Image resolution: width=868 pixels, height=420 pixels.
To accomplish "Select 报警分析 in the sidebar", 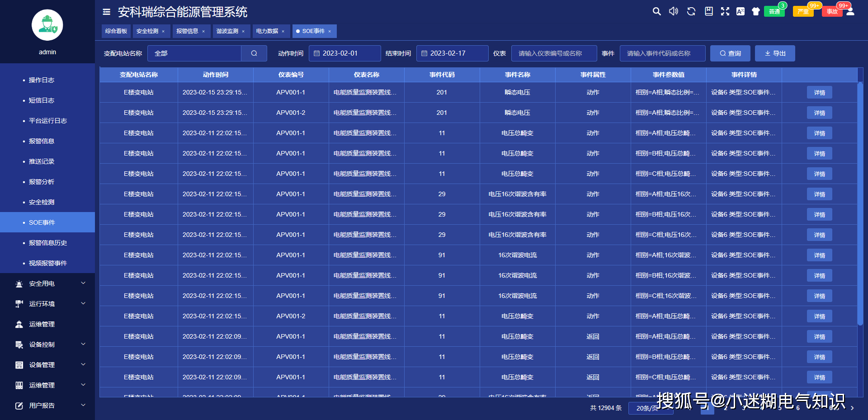I will pyautogui.click(x=42, y=182).
